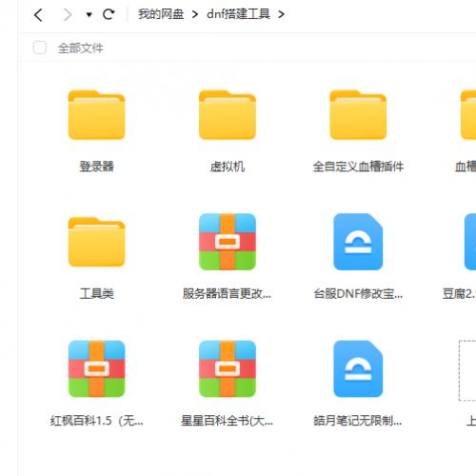The width and height of the screenshot is (476, 476).
Task: Click the chevron after 我的网盘
Action: 195,14
